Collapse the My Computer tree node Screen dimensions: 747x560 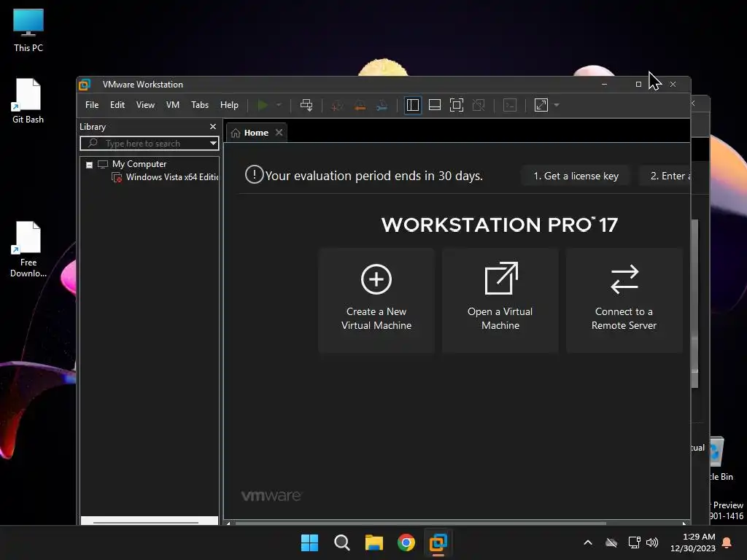(x=89, y=165)
